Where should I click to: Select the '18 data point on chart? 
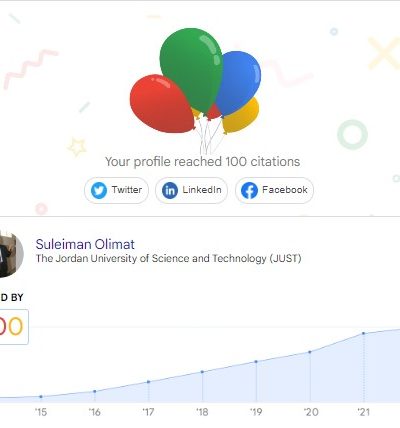(x=202, y=372)
